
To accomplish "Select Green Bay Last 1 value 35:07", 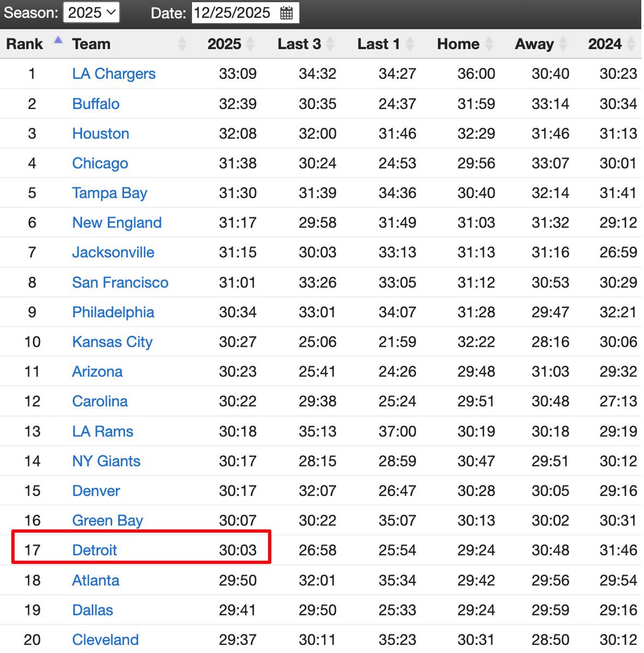I will point(397,521).
